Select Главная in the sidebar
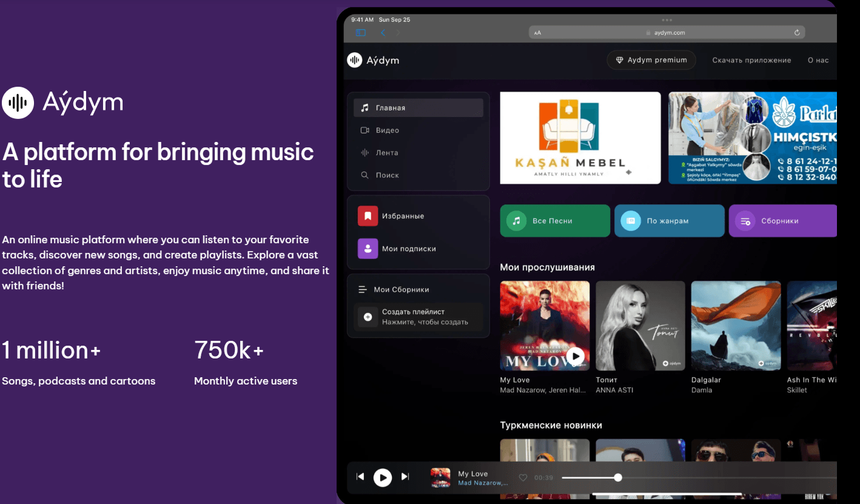This screenshot has height=504, width=860. (x=418, y=108)
